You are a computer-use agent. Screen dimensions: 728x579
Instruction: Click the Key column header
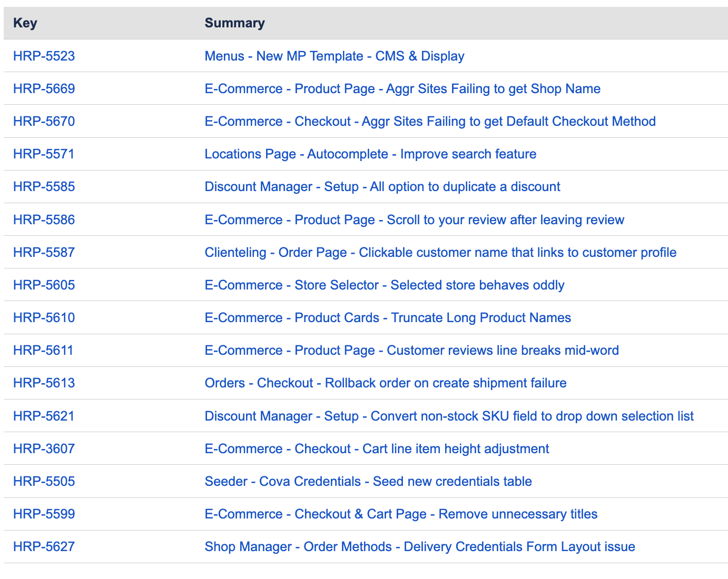pos(25,23)
